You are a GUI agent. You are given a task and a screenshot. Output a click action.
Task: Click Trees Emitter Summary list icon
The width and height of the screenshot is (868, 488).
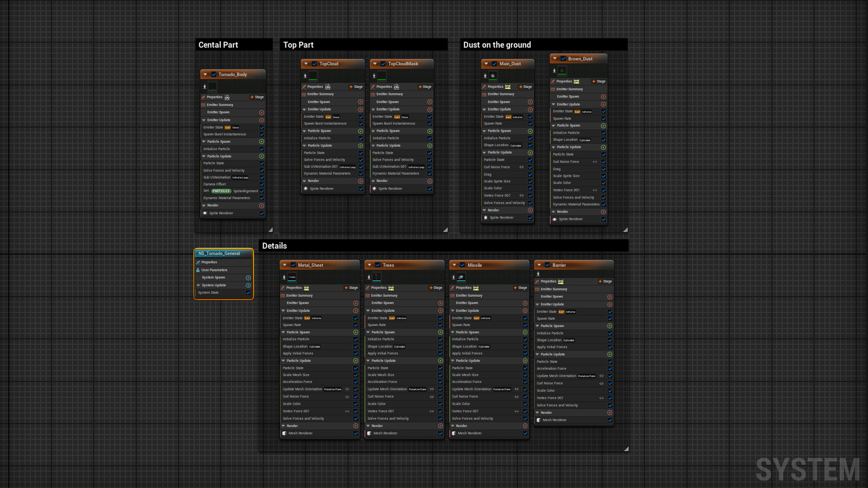coord(368,296)
